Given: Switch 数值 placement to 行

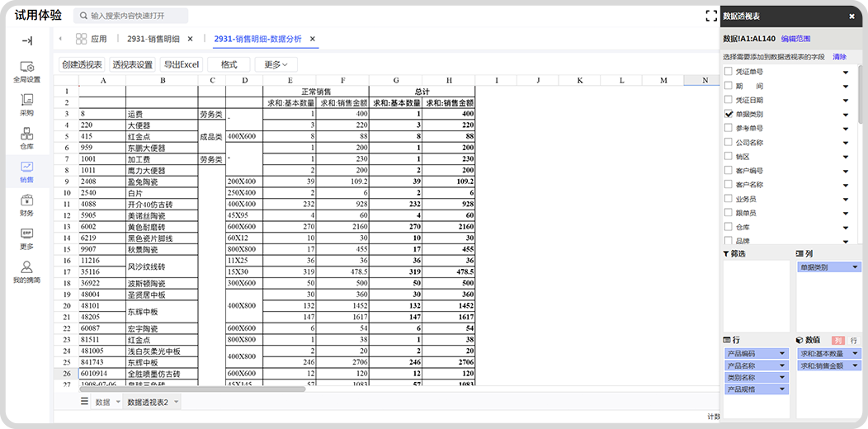Looking at the screenshot, I should (853, 341).
